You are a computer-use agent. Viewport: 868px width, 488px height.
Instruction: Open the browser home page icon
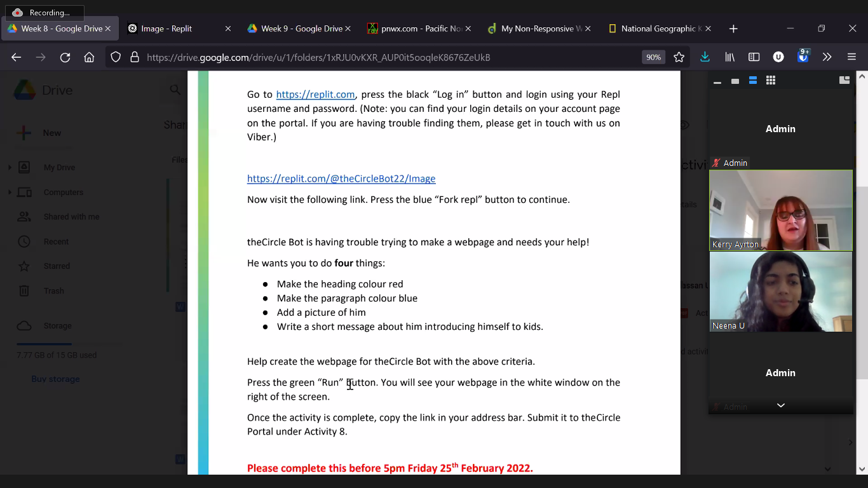point(89,57)
